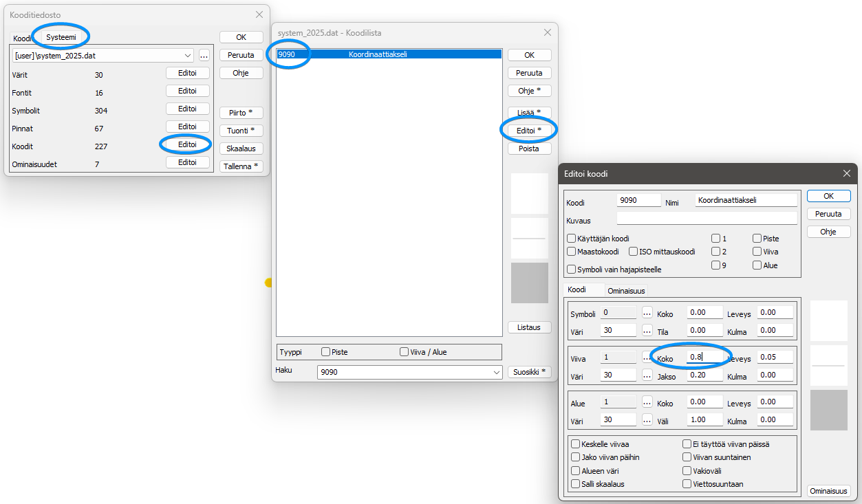Image resolution: width=862 pixels, height=504 pixels.
Task: Click Editoi button in the Koodit row
Action: (188, 144)
